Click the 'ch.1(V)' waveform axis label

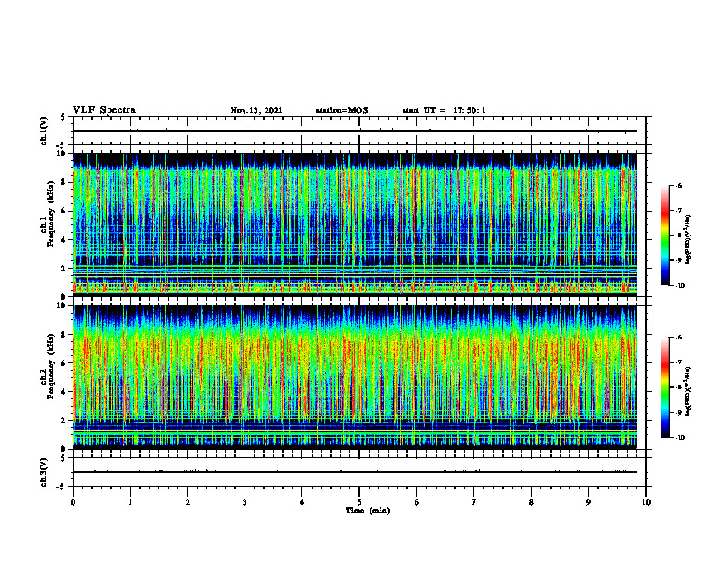click(43, 131)
